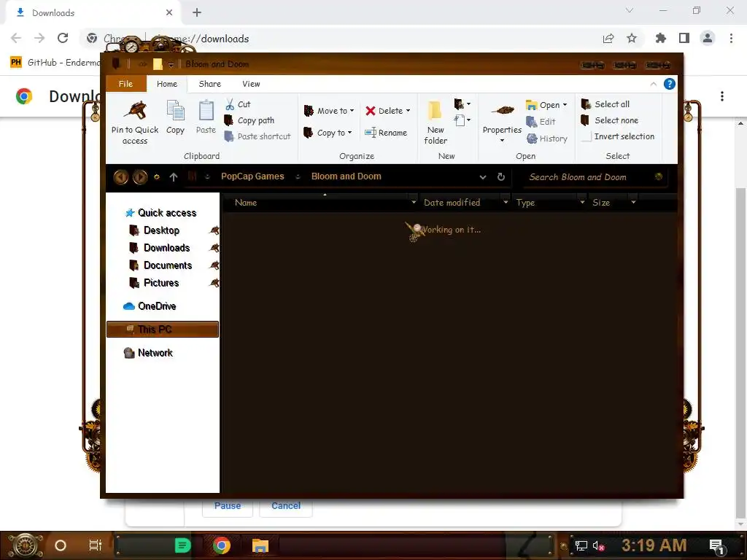
Task: Expand address bar history chevron
Action: pyautogui.click(x=483, y=177)
